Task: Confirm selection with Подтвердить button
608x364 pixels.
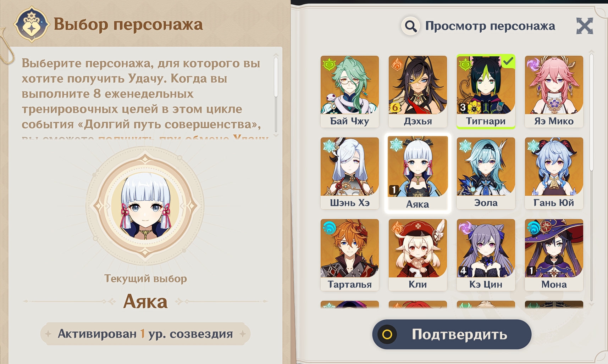Action: coord(452,334)
